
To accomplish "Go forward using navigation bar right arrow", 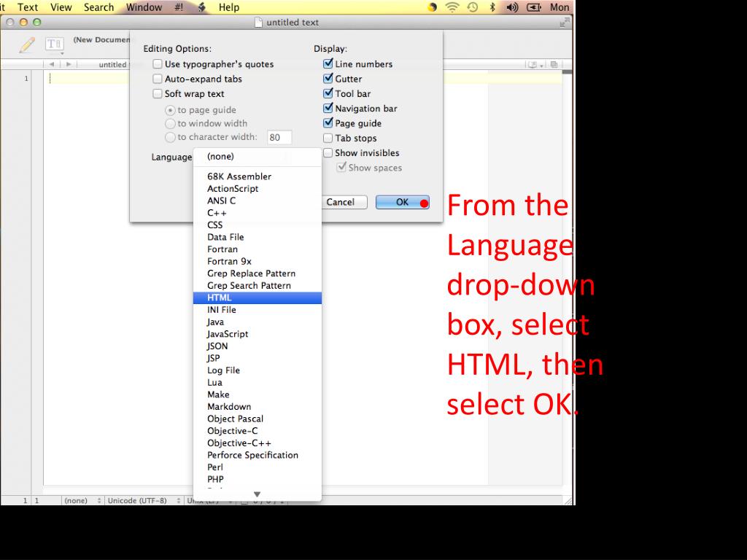I will pyautogui.click(x=69, y=64).
